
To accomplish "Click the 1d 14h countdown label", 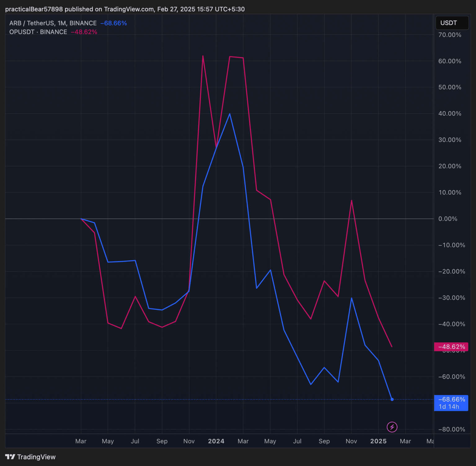I will coord(449,407).
